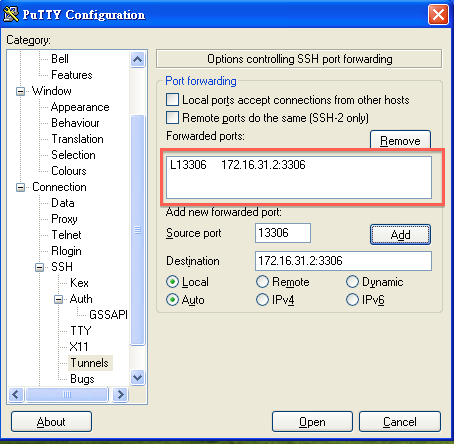Select the L13306 forwarded port entry
Image resolution: width=454 pixels, height=444 pixels.
pos(238,165)
